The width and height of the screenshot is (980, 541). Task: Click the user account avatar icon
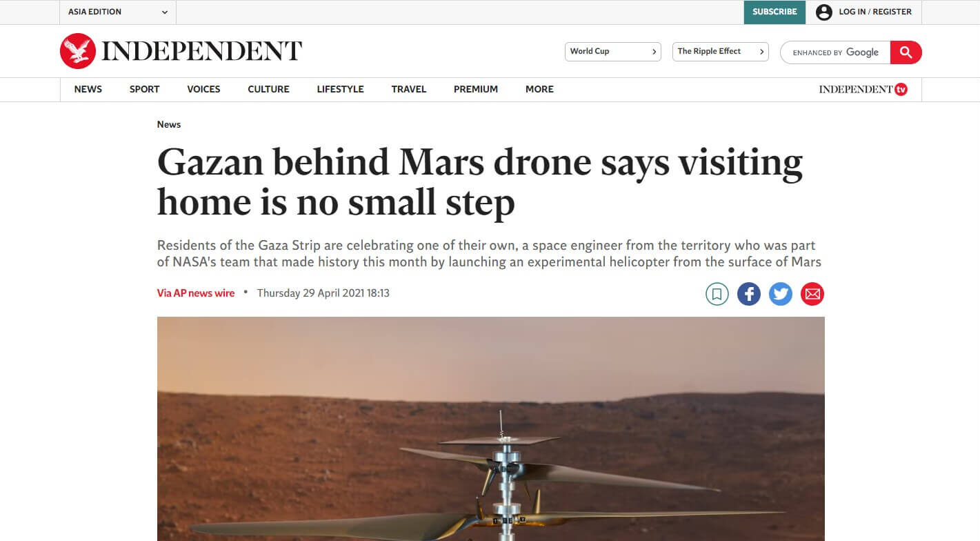click(x=824, y=12)
